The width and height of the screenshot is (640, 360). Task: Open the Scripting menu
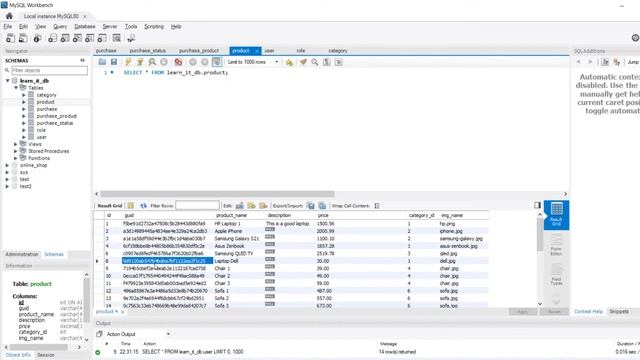[x=154, y=27]
